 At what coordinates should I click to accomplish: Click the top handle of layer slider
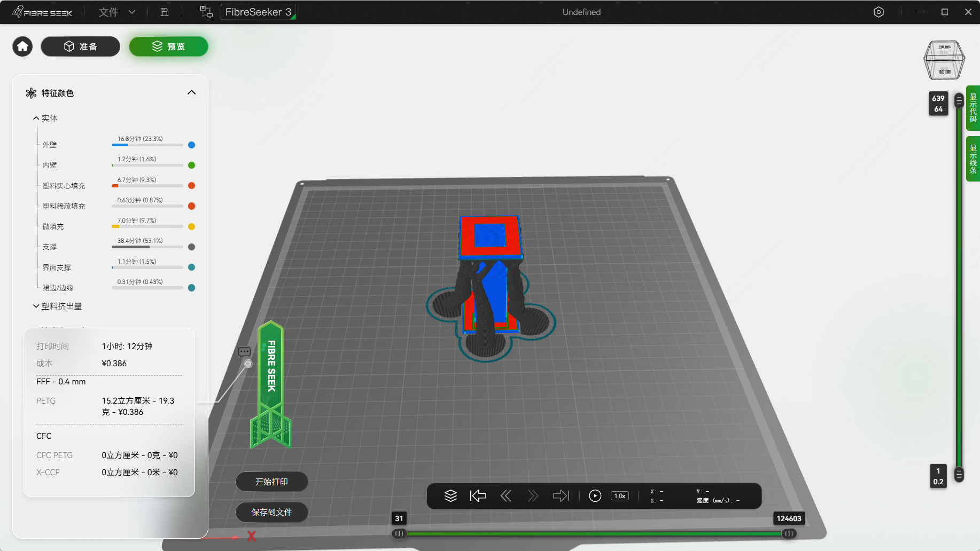point(959,100)
